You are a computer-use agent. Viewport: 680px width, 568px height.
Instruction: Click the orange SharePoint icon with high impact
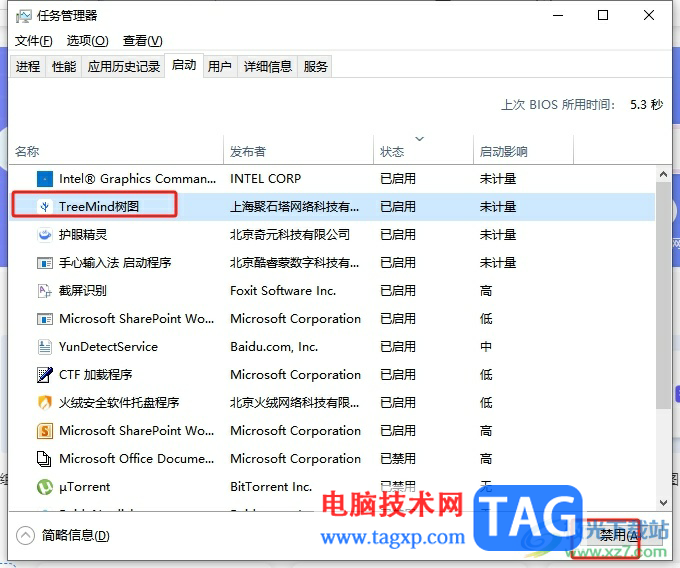pyautogui.click(x=45, y=431)
